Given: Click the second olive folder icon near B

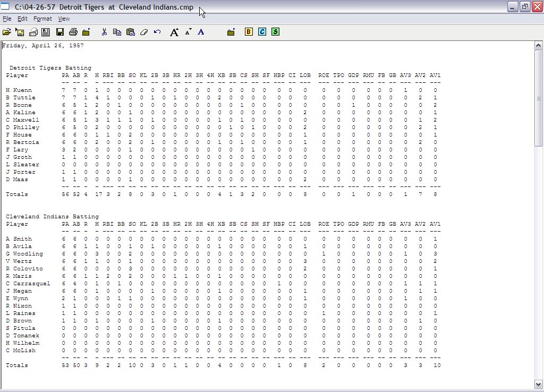Looking at the screenshot, I should click(231, 32).
